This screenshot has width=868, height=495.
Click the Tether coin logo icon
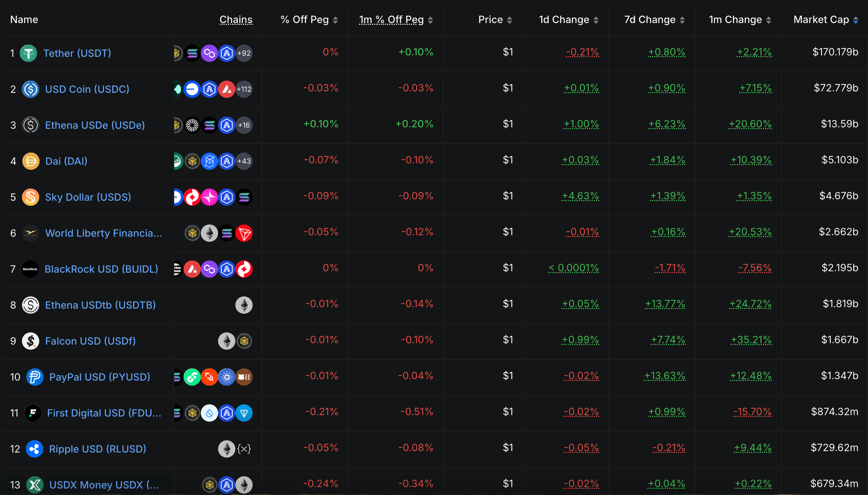click(x=29, y=53)
